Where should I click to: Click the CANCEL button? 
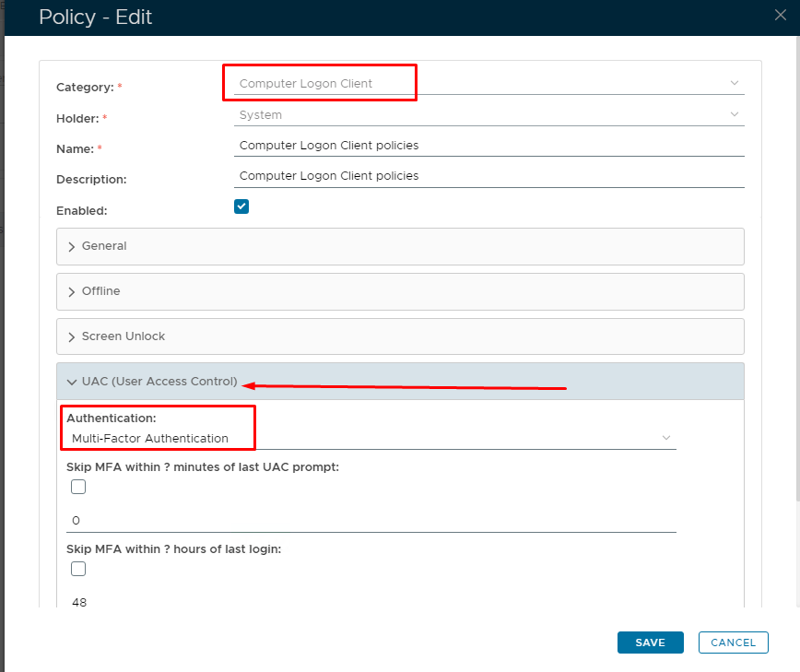click(x=733, y=643)
